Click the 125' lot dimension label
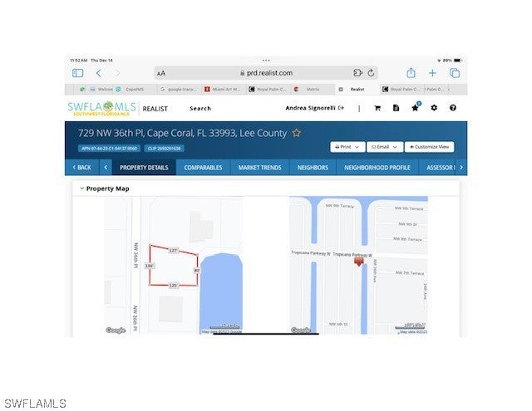This screenshot has height=411, width=532. click(x=173, y=286)
